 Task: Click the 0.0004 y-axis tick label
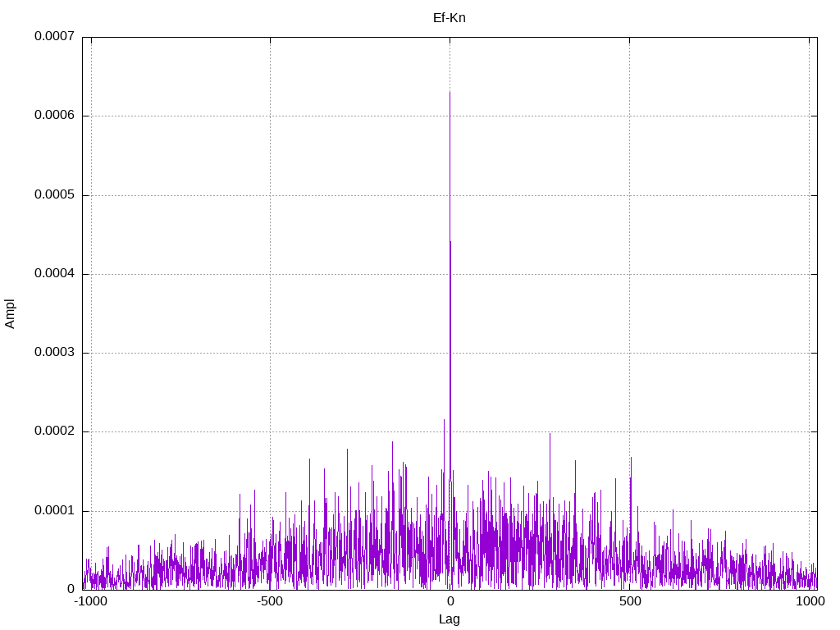(x=55, y=273)
